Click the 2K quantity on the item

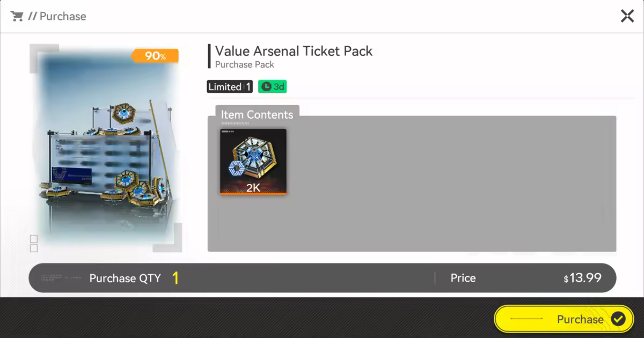click(x=253, y=188)
